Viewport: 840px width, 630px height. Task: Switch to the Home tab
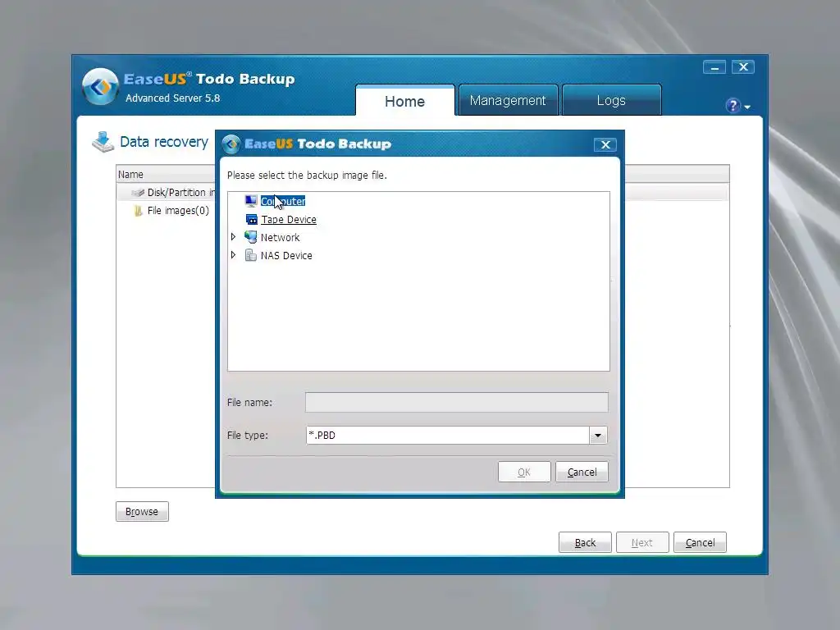405,101
